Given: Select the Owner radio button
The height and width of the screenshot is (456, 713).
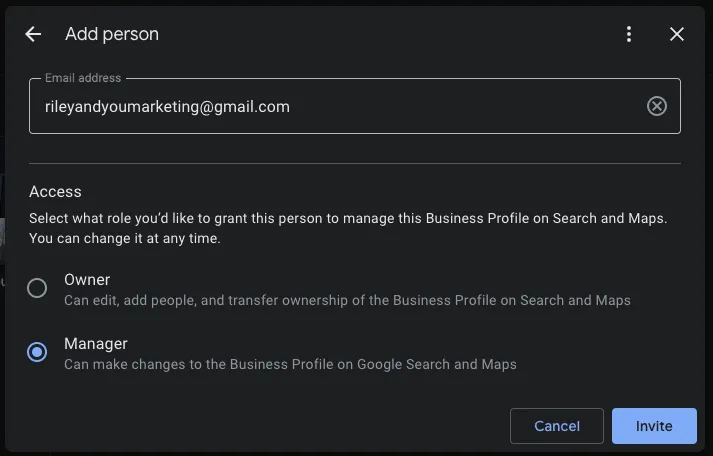Looking at the screenshot, I should pyautogui.click(x=37, y=288).
